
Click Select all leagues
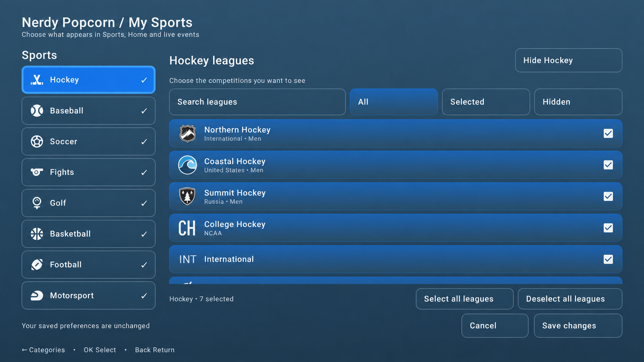click(465, 299)
